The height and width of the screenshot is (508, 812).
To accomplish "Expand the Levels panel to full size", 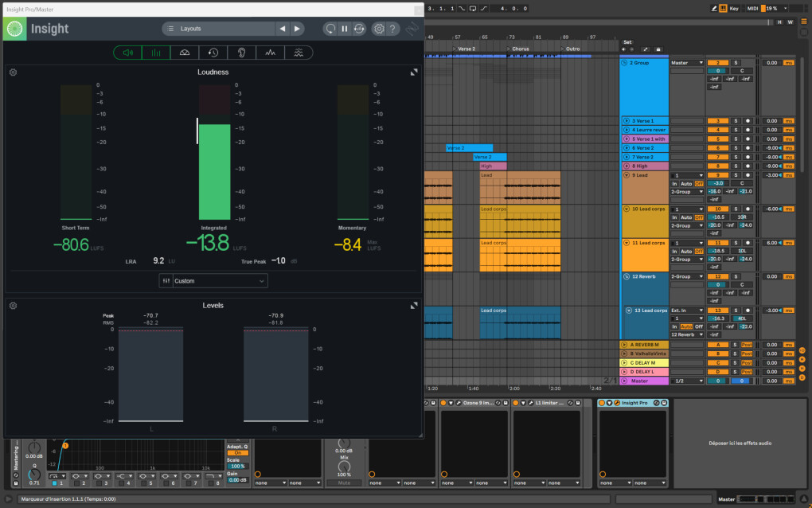I will tap(414, 306).
